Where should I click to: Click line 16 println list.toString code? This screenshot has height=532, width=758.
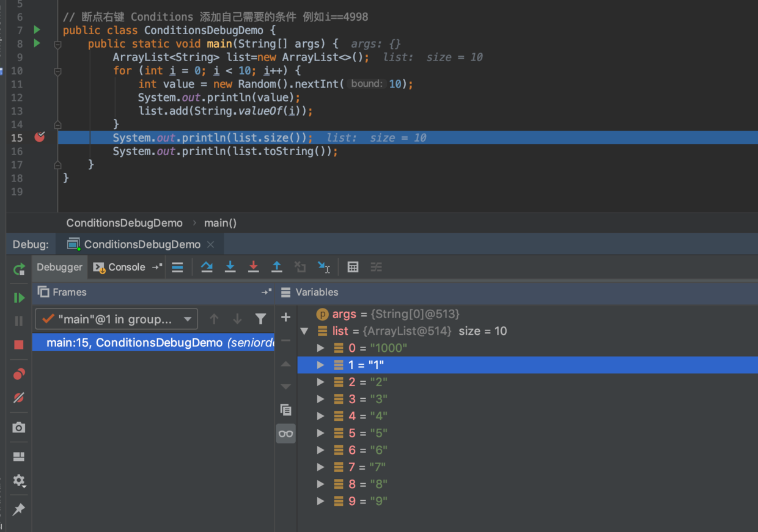225,151
